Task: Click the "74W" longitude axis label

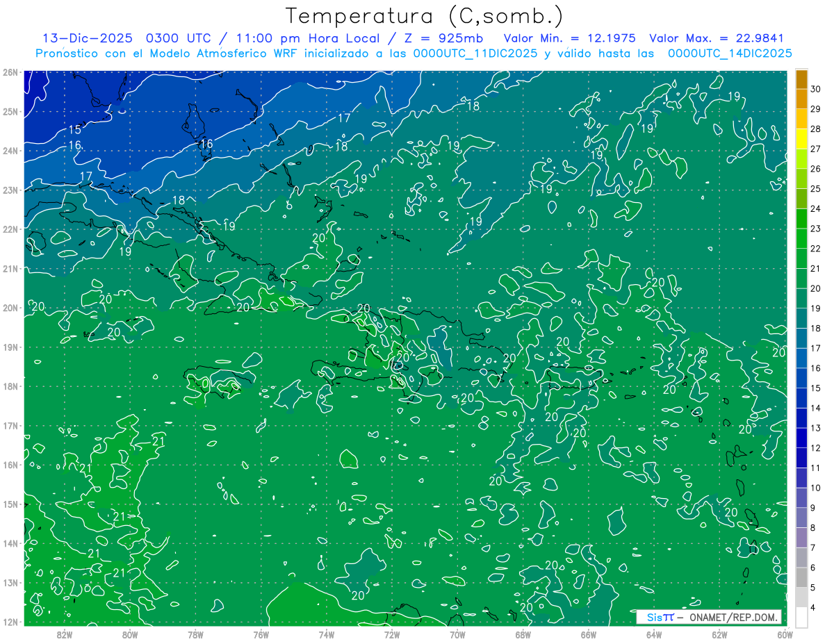Action: (327, 634)
